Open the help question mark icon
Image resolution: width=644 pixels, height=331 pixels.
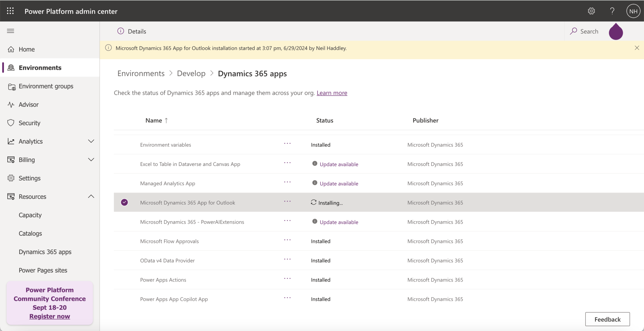point(612,11)
